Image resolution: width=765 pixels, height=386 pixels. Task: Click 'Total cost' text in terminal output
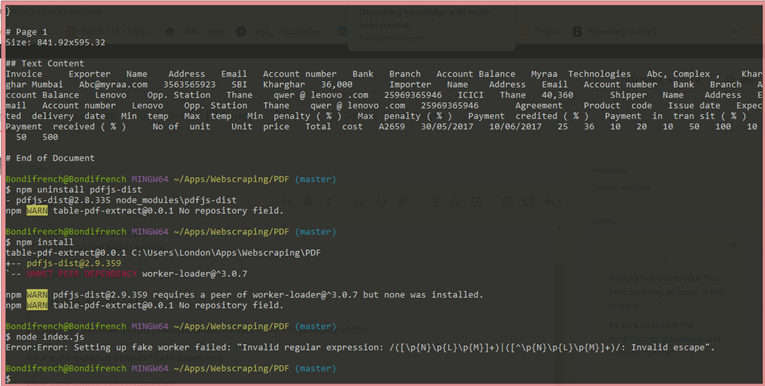[x=334, y=127]
